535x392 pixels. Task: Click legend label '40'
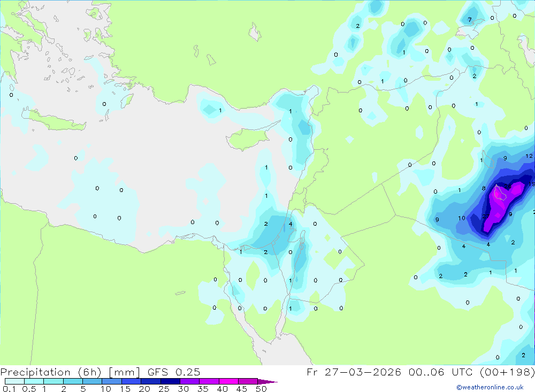click(x=222, y=389)
